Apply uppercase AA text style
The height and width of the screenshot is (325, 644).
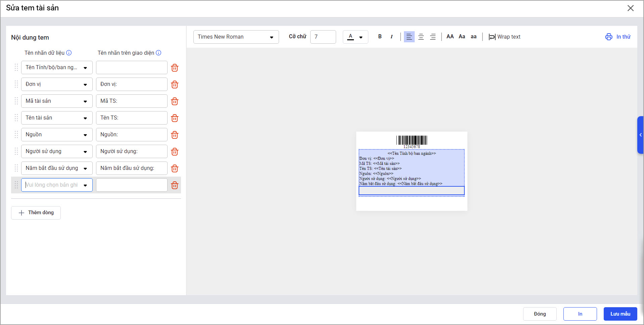point(450,37)
